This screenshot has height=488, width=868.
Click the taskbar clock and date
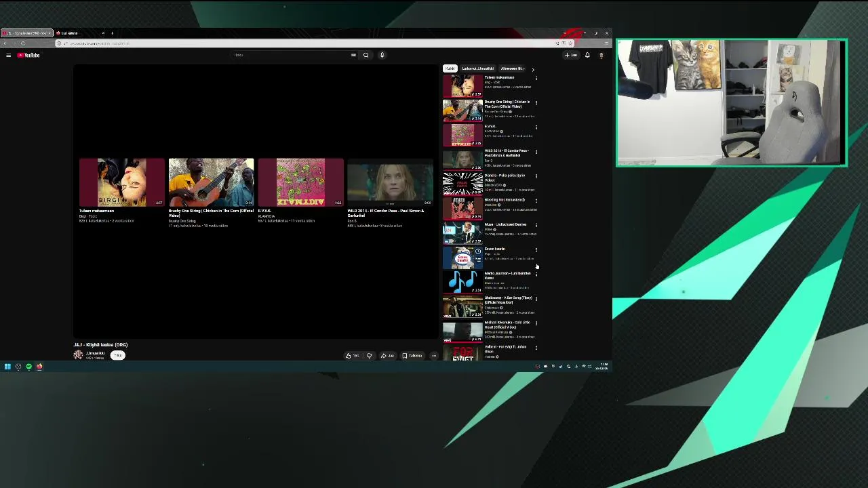tap(604, 367)
